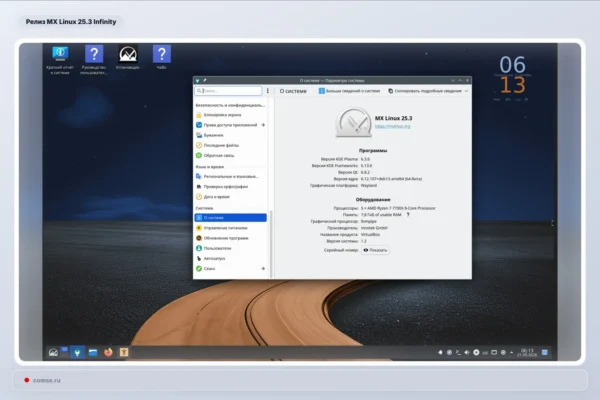Click the volume speaker icon in the tray
Screen dimensions: 600x400
[x=467, y=353]
